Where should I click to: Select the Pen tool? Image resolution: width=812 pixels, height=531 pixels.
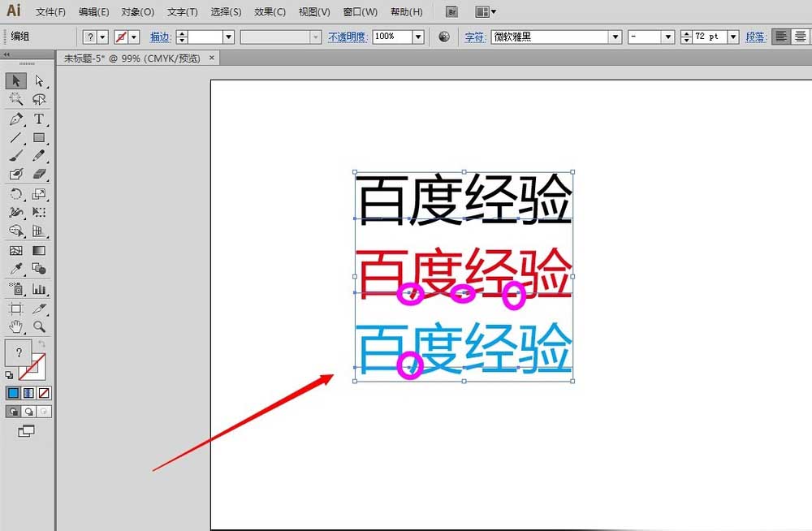coord(16,119)
